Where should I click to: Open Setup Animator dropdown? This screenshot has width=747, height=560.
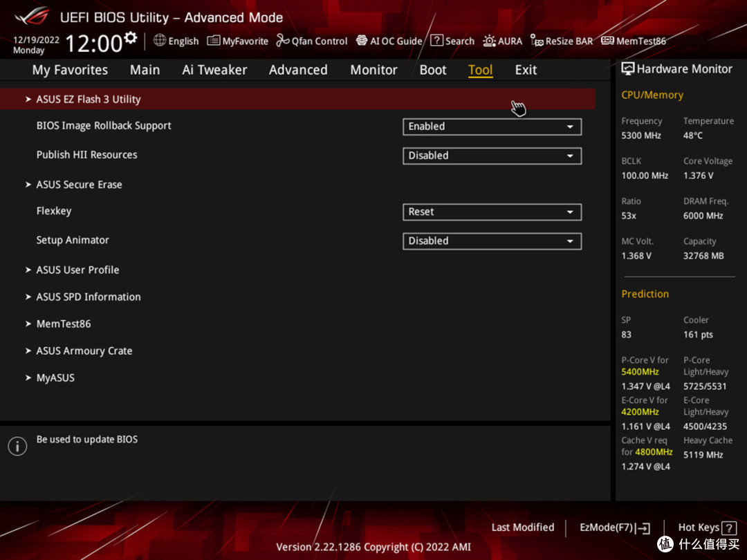tap(492, 241)
